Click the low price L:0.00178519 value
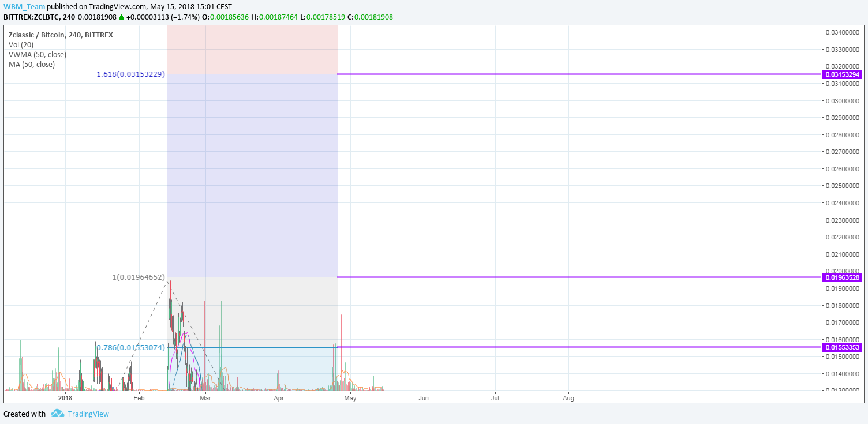The image size is (868, 424). [323, 17]
